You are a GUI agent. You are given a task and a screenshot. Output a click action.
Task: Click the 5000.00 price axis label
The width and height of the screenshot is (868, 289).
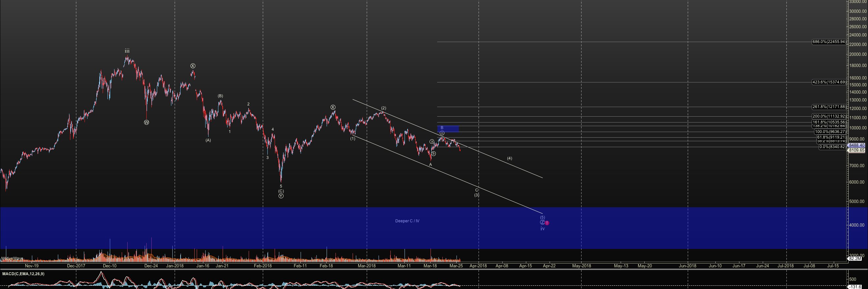[x=856, y=202]
